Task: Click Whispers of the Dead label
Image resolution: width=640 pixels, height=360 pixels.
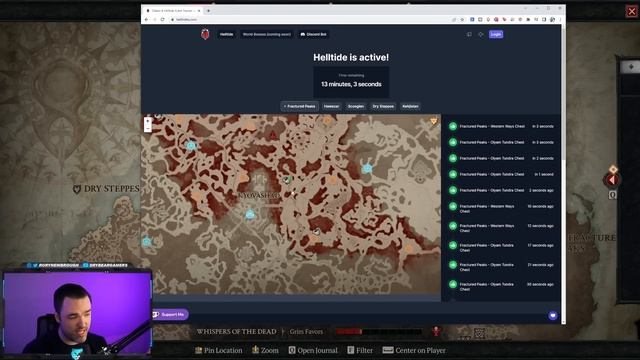Action: 236,331
